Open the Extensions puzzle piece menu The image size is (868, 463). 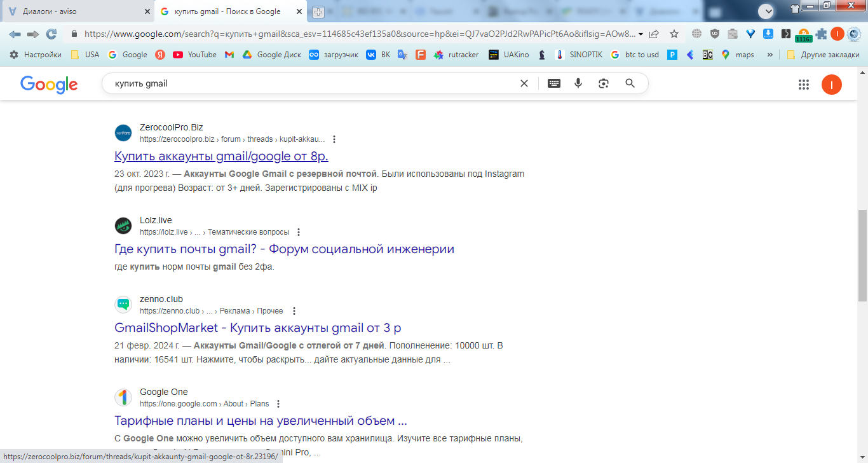[822, 34]
